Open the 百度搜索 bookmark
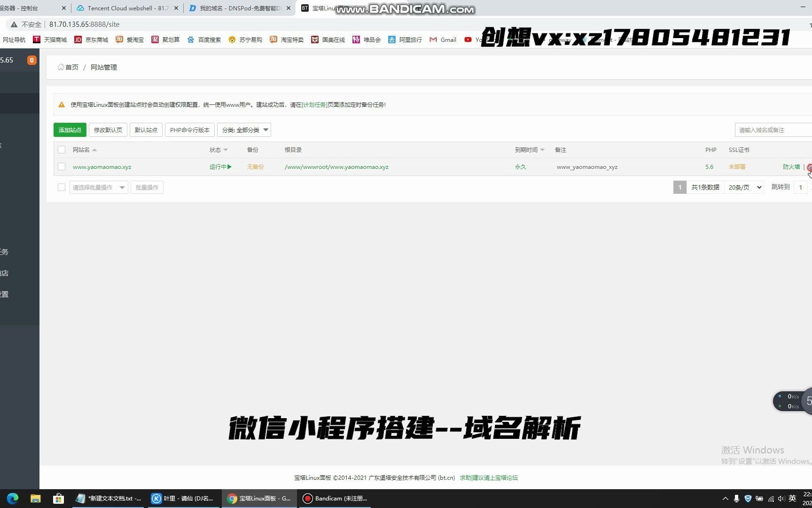812x508 pixels. pos(204,40)
